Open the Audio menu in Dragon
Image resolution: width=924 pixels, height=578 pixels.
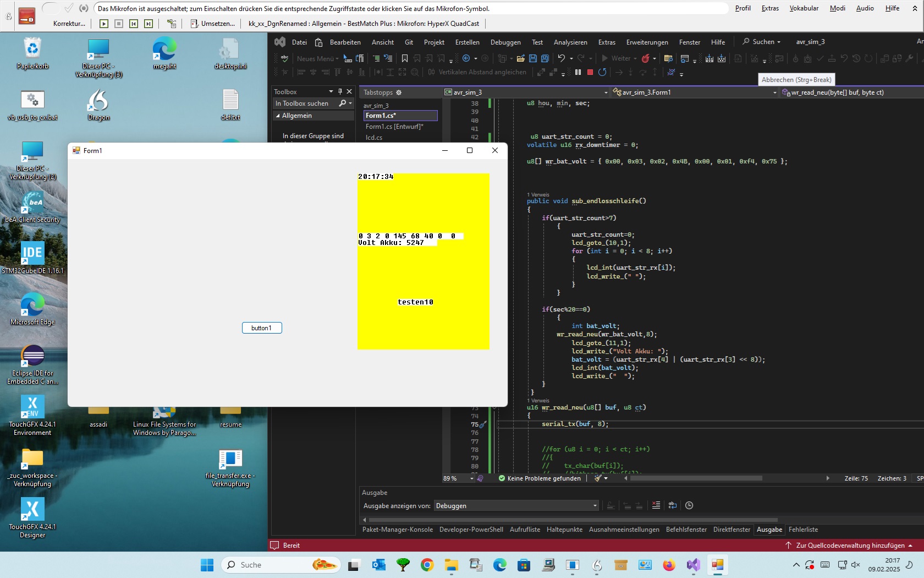(865, 8)
